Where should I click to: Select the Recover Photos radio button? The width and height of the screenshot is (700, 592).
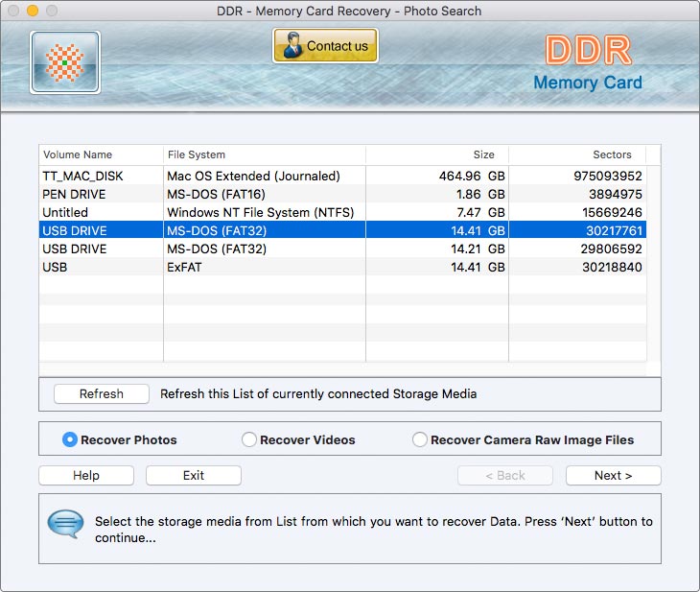click(x=70, y=439)
